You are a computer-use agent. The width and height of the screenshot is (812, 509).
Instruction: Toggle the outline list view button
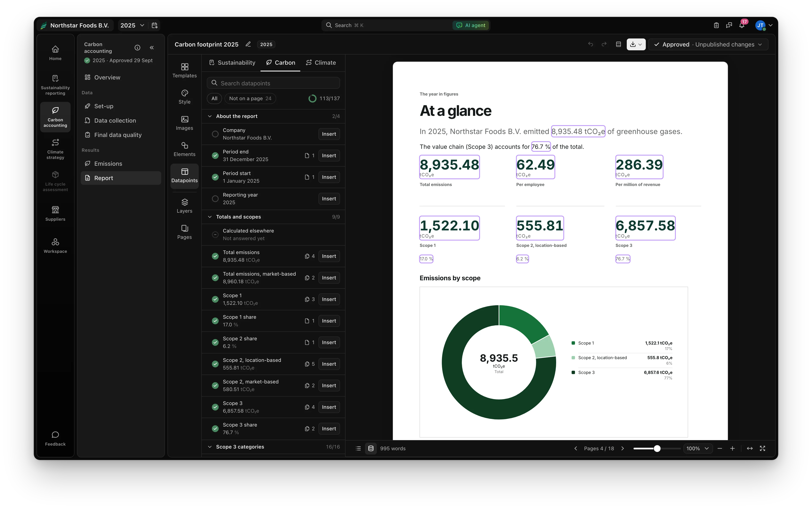(358, 448)
